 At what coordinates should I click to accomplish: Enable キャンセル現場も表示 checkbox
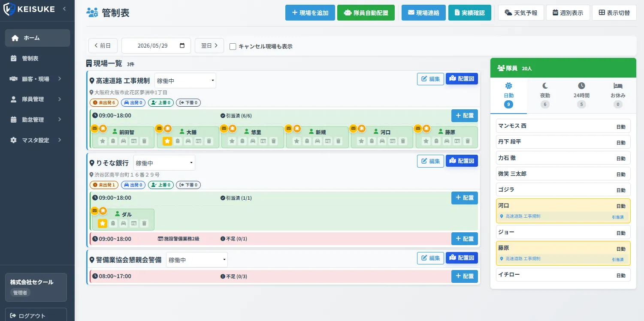[x=233, y=46]
